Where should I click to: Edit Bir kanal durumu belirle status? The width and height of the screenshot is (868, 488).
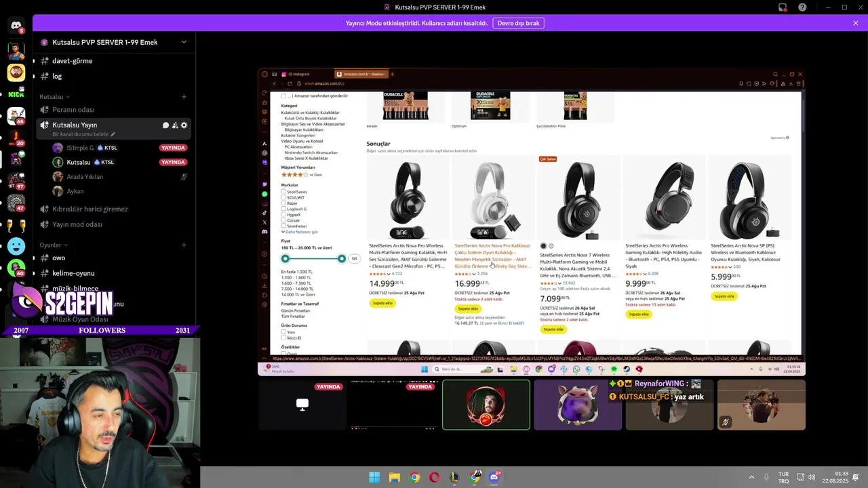pyautogui.click(x=83, y=134)
